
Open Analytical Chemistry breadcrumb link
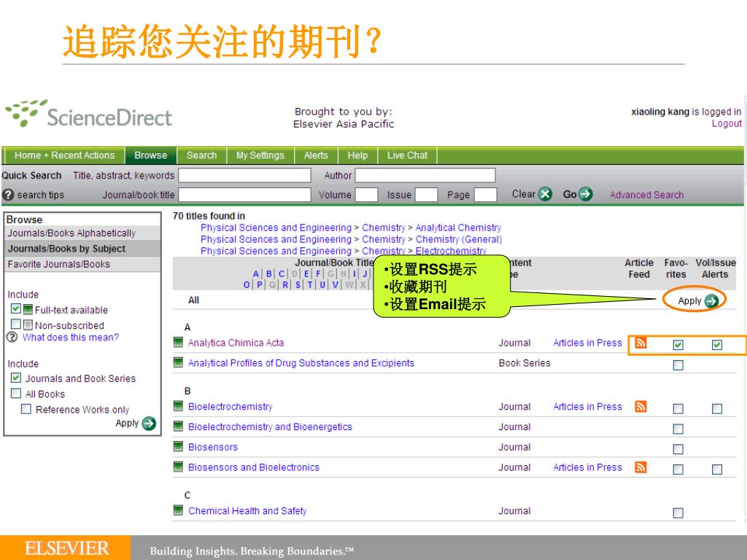[458, 227]
